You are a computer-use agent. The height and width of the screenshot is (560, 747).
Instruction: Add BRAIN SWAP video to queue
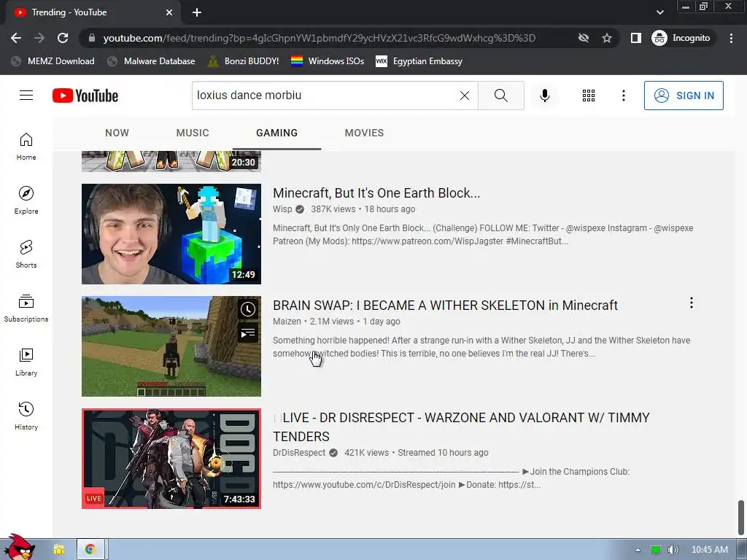[x=248, y=332]
